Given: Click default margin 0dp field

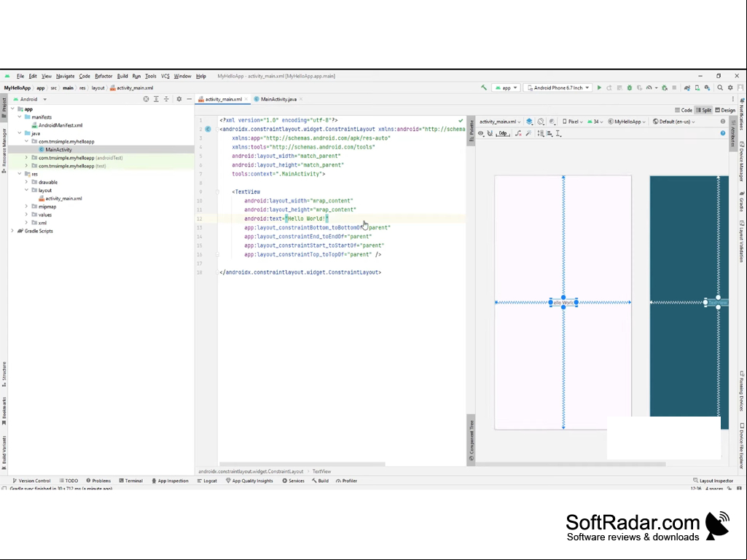Looking at the screenshot, I should (x=503, y=133).
